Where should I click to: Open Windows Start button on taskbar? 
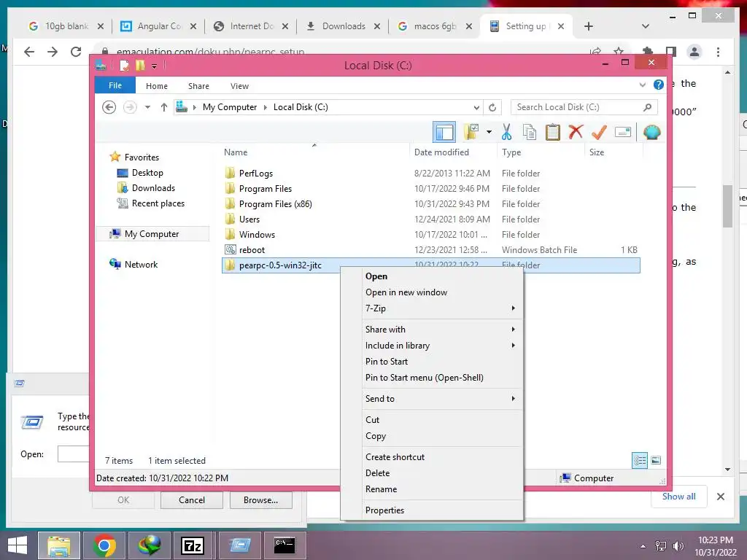pos(18,545)
